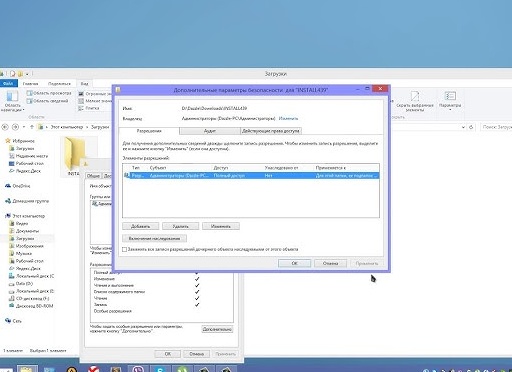Click Дополнительно button in properties dialog
Image resolution: width=512 pixels, height=372 pixels.
(x=217, y=329)
